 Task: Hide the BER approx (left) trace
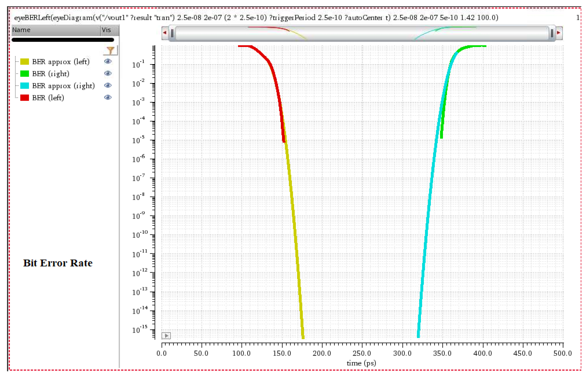[108, 61]
